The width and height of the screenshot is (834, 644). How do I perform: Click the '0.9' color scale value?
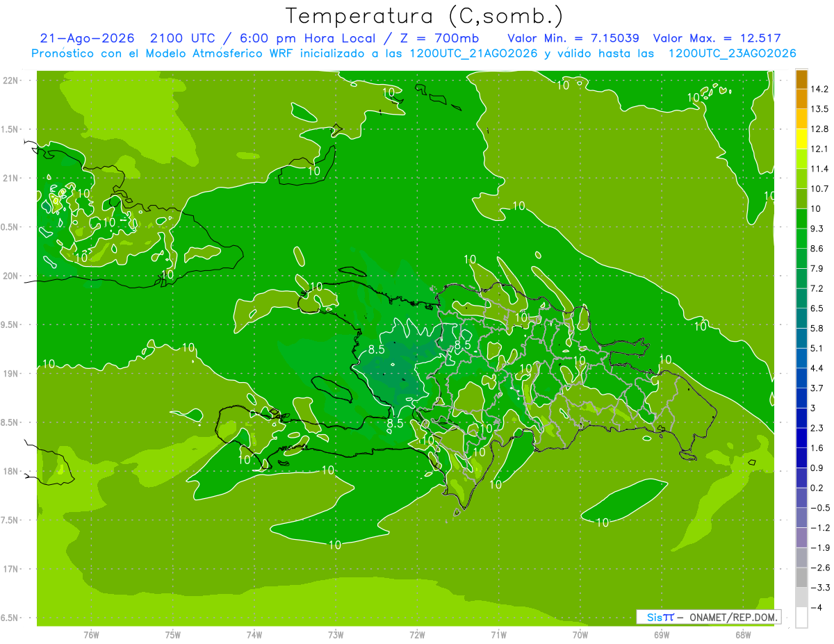pyautogui.click(x=817, y=468)
